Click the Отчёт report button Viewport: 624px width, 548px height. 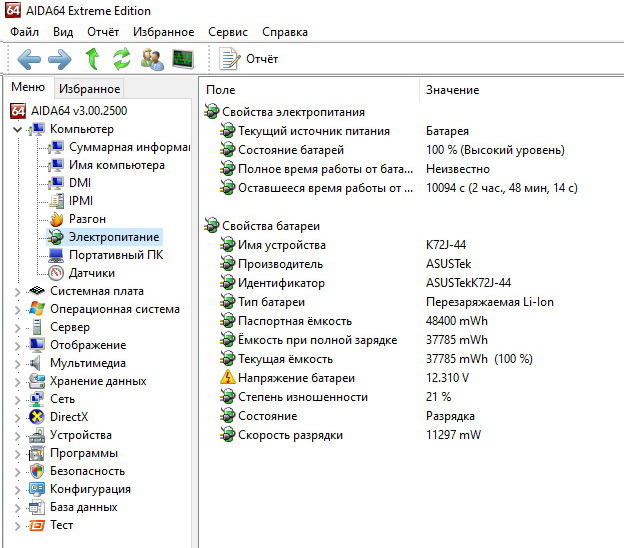[x=249, y=59]
